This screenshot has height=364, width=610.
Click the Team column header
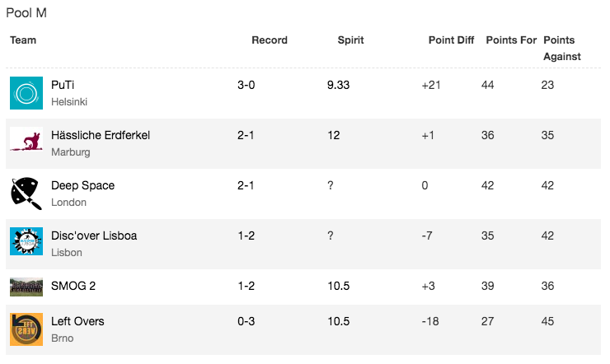(x=23, y=40)
